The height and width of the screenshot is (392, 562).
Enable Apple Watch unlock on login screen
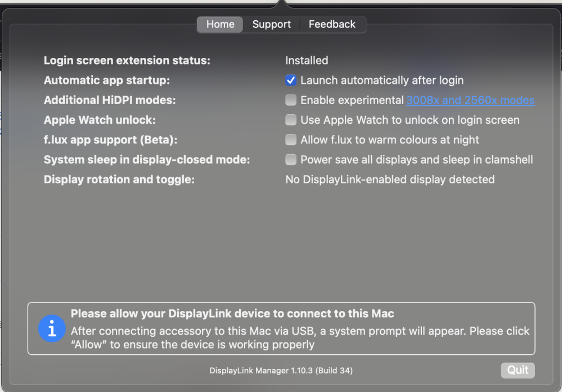pos(291,120)
